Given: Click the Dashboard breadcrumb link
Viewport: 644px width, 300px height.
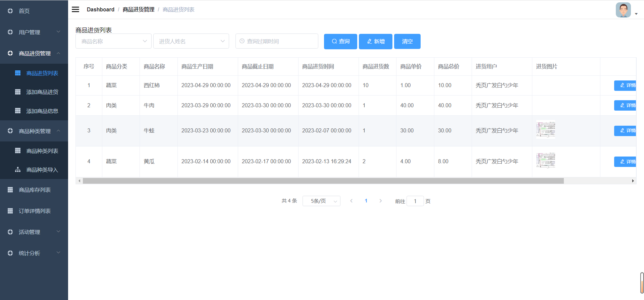Looking at the screenshot, I should 101,9.
